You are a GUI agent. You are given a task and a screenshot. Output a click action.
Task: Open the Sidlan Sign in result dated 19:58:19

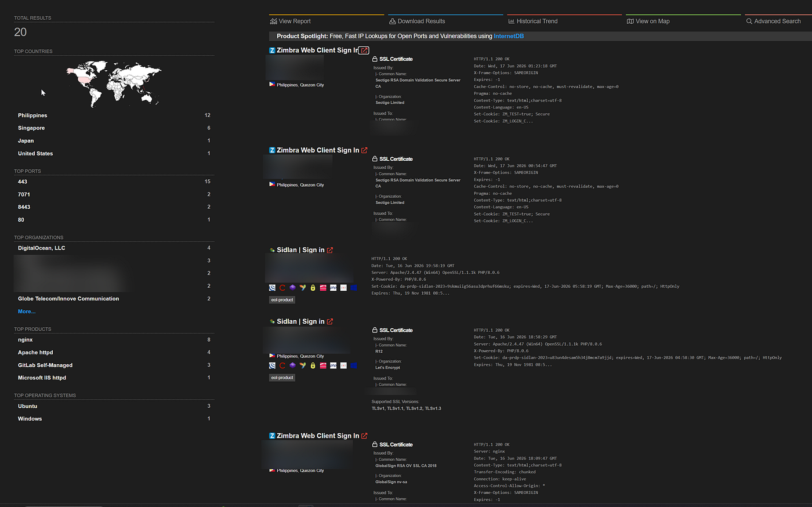point(300,250)
